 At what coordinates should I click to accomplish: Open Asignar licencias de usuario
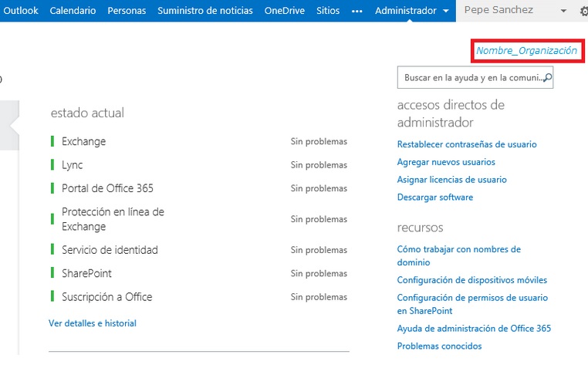451,180
